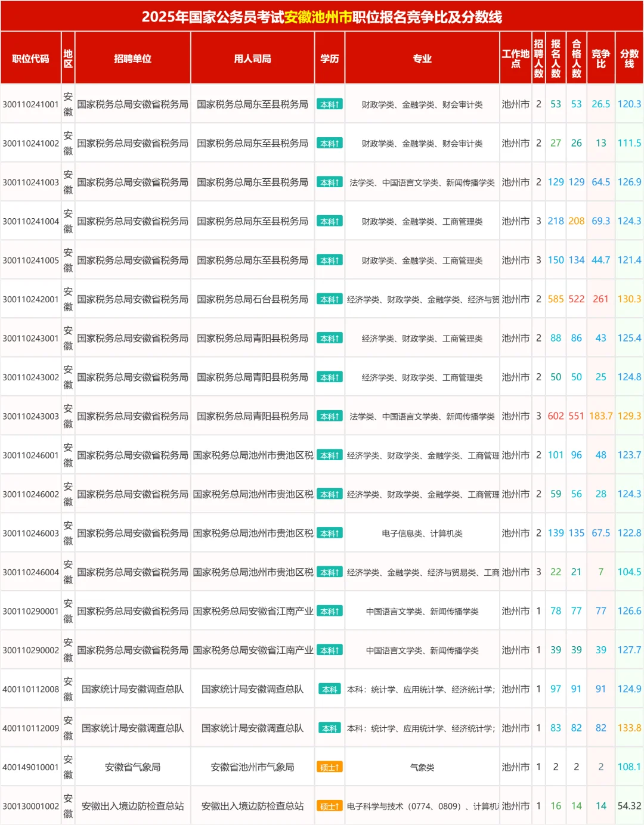Click the 招聘单位 column header
The image size is (644, 825).
point(132,58)
